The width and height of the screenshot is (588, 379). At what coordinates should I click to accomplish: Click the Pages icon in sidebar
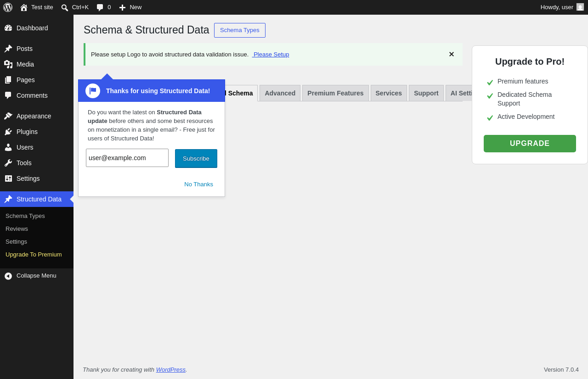pos(8,80)
